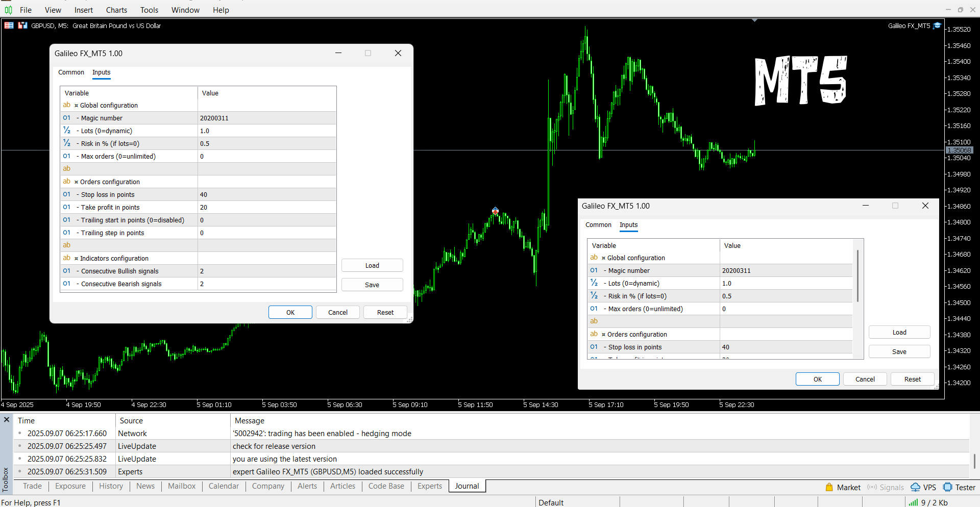Screen dimensions: 980x507
Task: Click Save in the right Galileo dialog
Action: pyautogui.click(x=899, y=351)
